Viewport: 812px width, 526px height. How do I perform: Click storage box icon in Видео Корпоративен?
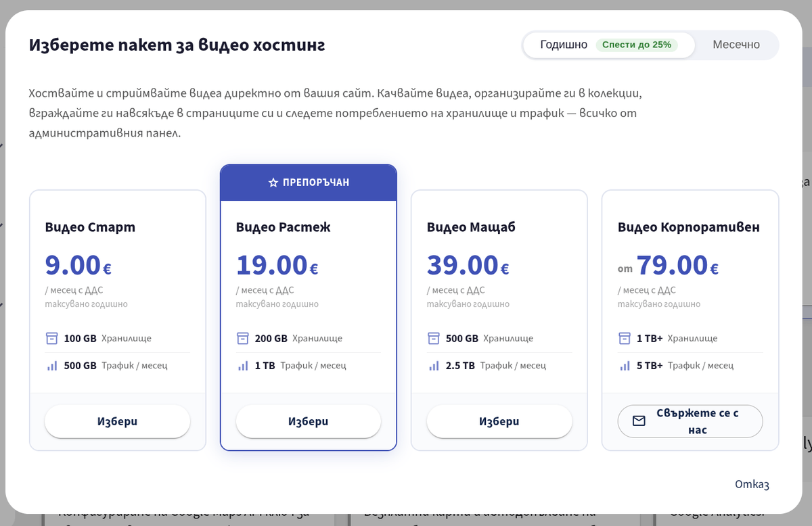click(625, 339)
